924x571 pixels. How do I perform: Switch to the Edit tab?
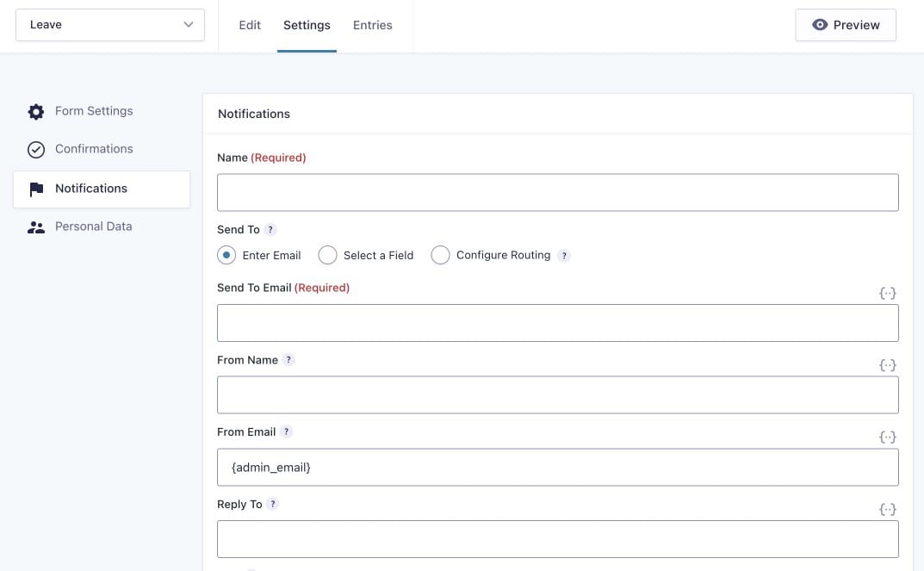pos(249,25)
